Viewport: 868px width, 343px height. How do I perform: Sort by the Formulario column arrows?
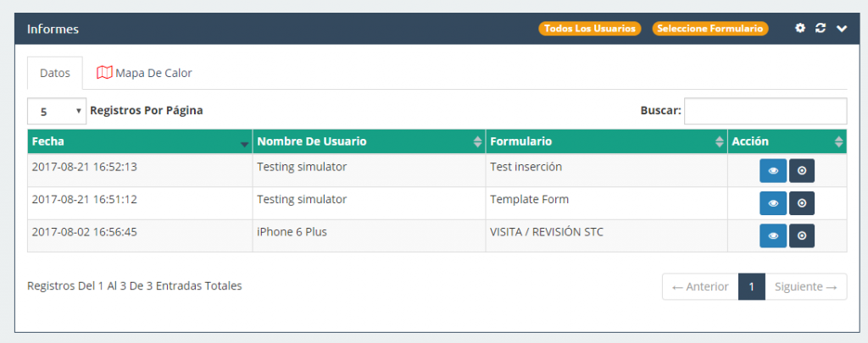point(719,141)
